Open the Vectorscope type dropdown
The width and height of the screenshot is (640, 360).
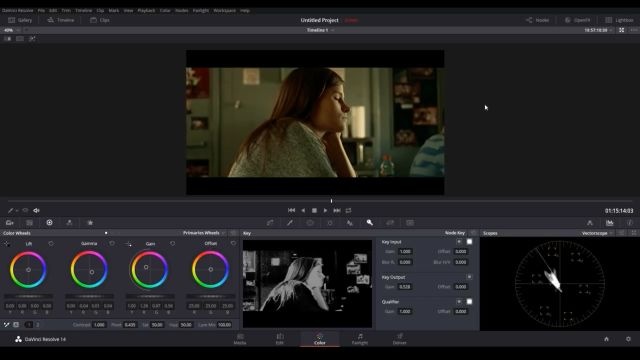pyautogui.click(x=597, y=233)
